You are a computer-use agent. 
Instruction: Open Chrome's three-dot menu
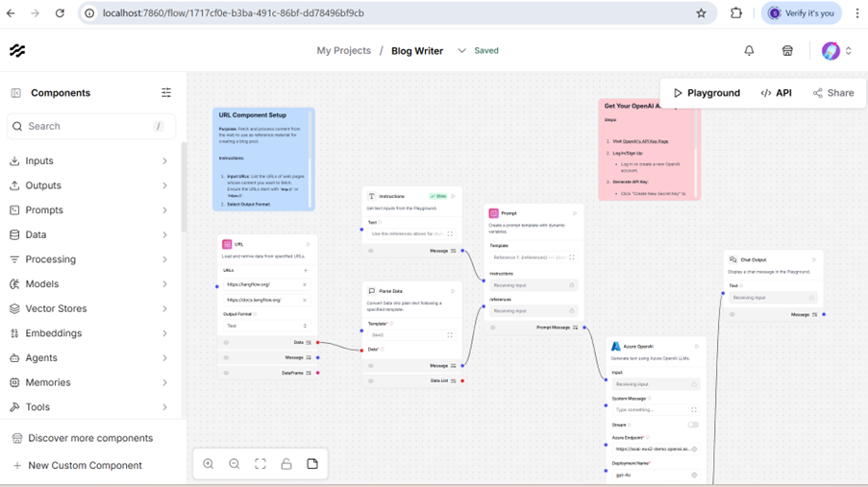point(856,13)
